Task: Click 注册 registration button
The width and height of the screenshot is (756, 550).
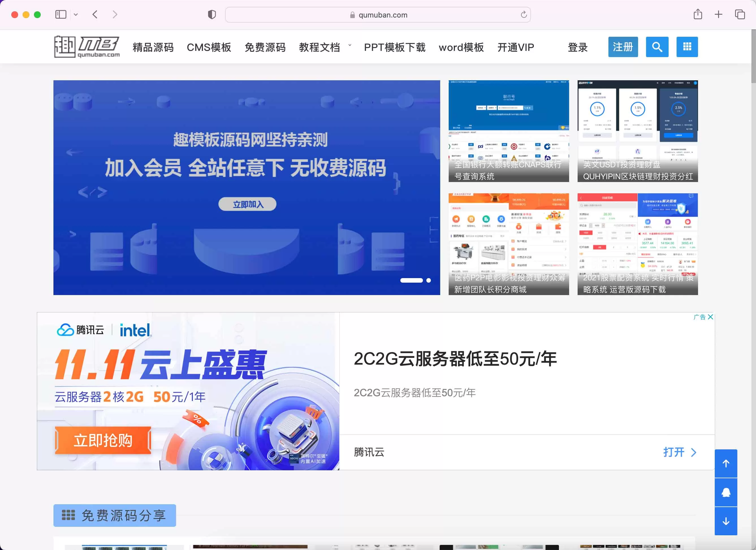Action: [x=623, y=46]
